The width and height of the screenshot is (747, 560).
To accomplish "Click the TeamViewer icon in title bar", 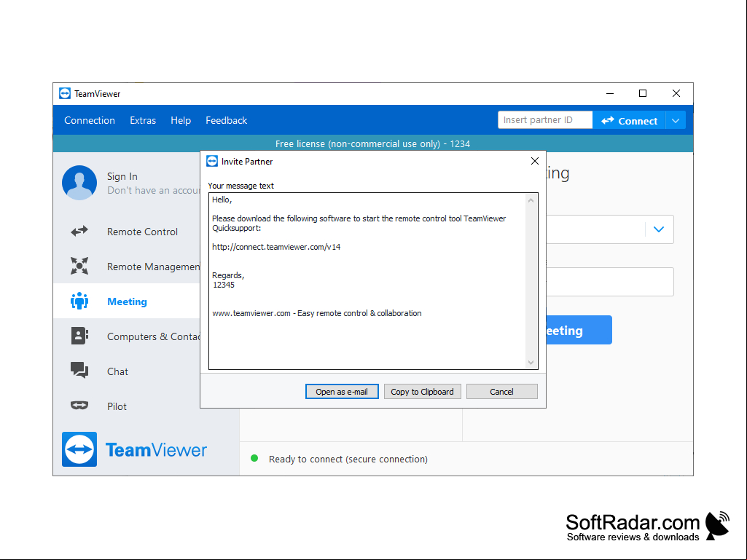I will 65,93.
